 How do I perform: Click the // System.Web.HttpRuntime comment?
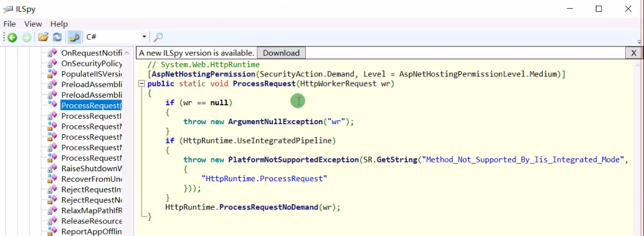point(203,65)
